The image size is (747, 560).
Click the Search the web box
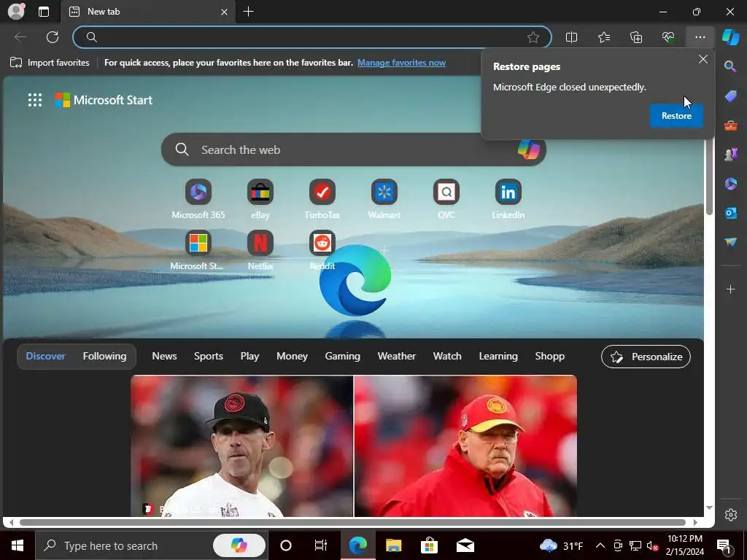[x=354, y=149]
